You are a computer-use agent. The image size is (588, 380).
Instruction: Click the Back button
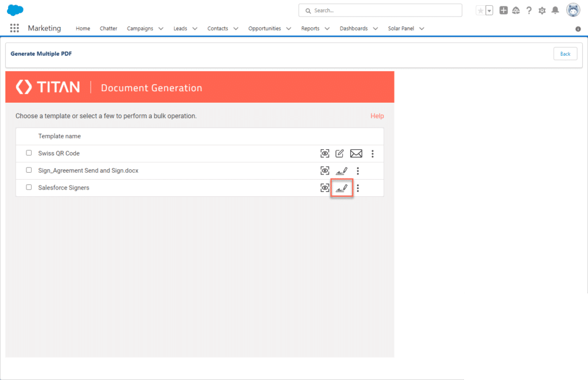pos(565,53)
